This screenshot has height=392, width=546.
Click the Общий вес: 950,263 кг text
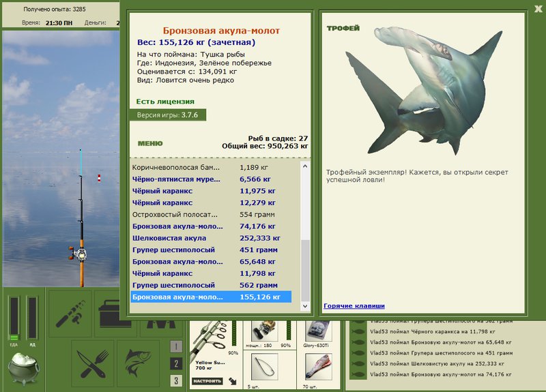(265, 146)
